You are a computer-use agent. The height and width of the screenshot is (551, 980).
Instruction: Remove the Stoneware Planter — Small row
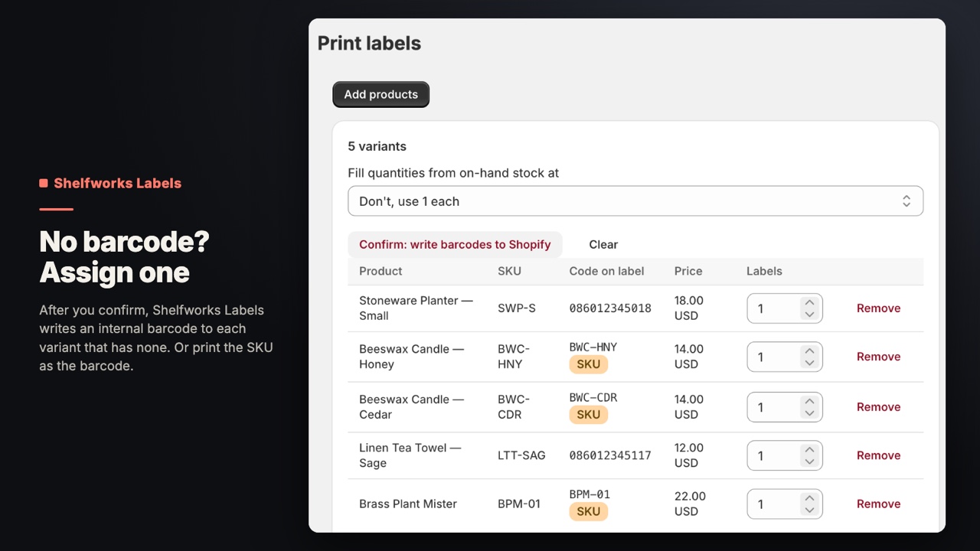878,308
